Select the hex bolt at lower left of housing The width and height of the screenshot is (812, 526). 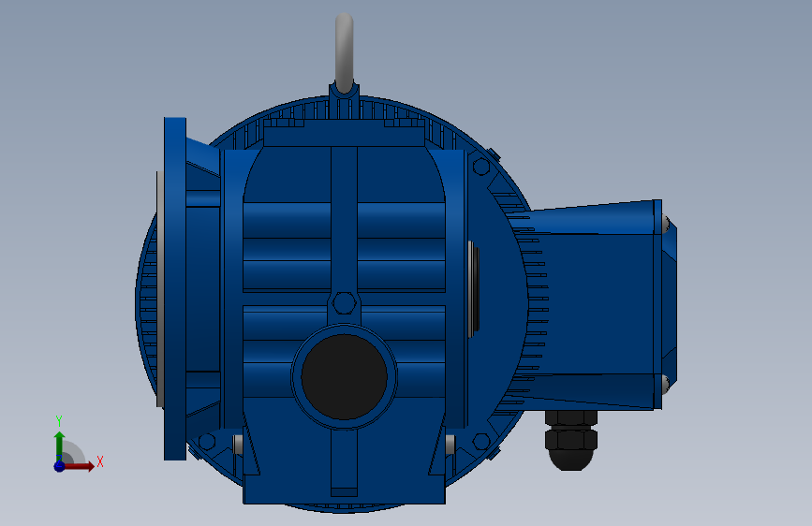pyautogui.click(x=207, y=442)
